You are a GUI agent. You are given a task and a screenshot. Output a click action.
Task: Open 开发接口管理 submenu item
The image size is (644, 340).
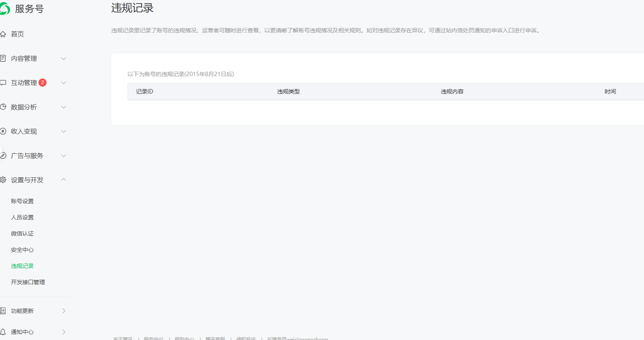click(x=28, y=282)
